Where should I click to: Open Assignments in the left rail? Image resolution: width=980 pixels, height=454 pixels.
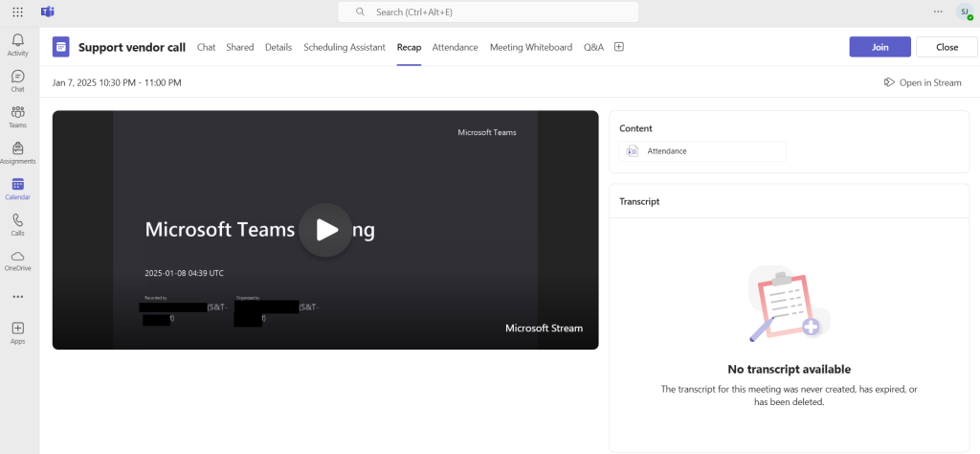pos(17,152)
